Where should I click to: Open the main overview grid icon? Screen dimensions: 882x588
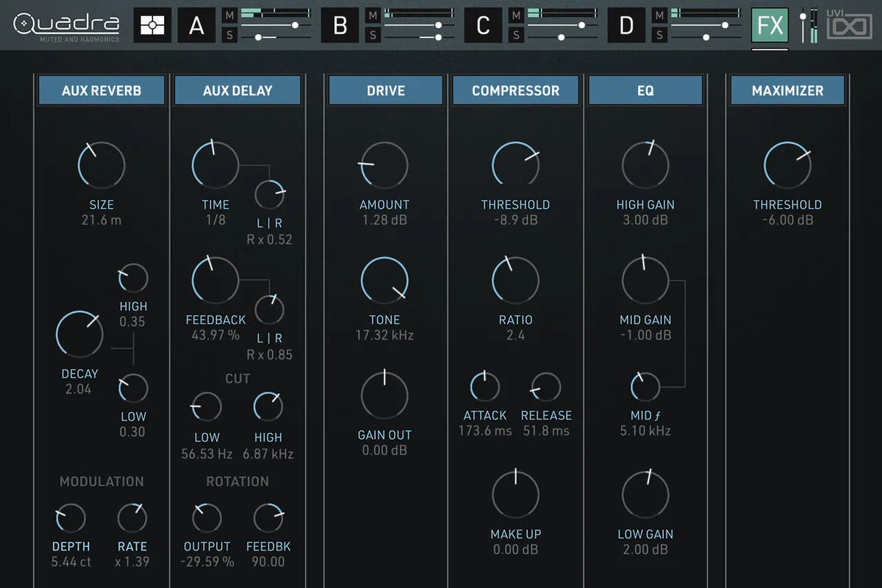point(152,26)
